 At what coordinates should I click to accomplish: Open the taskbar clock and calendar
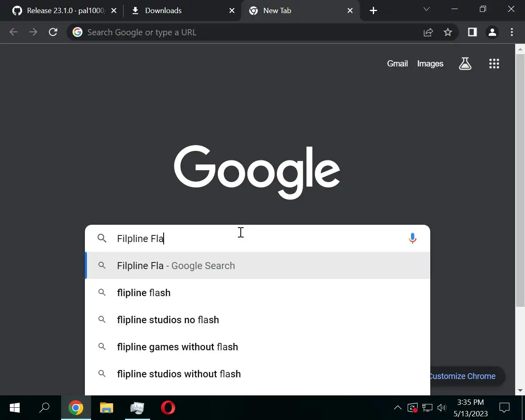[x=470, y=408]
